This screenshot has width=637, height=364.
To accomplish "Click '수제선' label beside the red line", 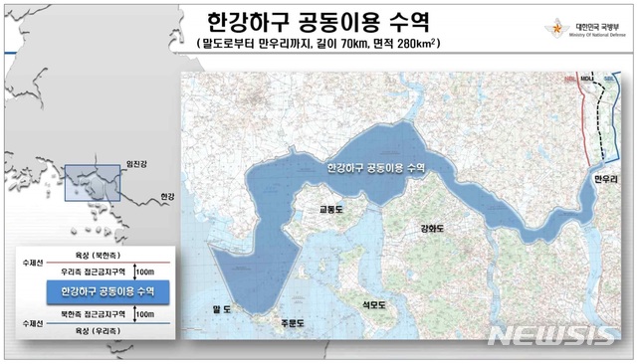I will tap(33, 263).
